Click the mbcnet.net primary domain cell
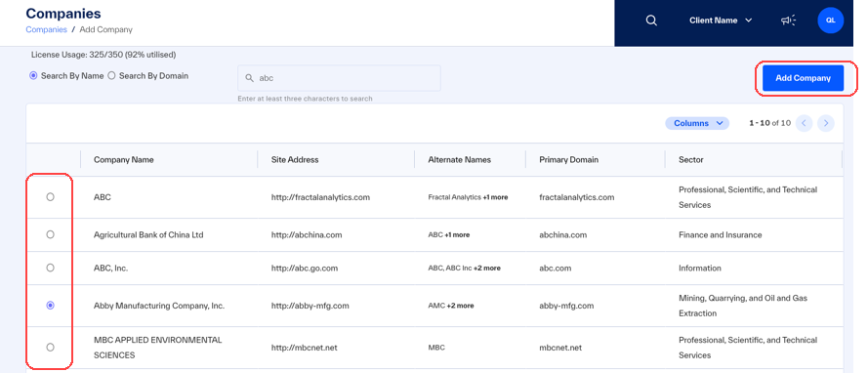This screenshot has height=373, width=868. point(560,348)
